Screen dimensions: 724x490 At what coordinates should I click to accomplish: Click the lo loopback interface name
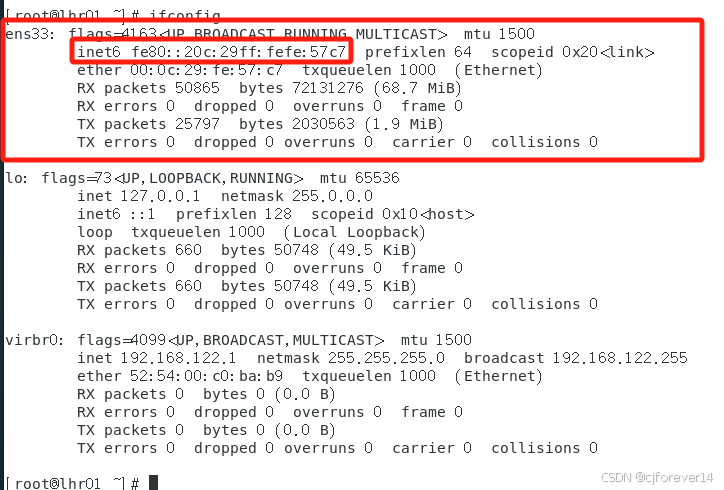[14, 178]
